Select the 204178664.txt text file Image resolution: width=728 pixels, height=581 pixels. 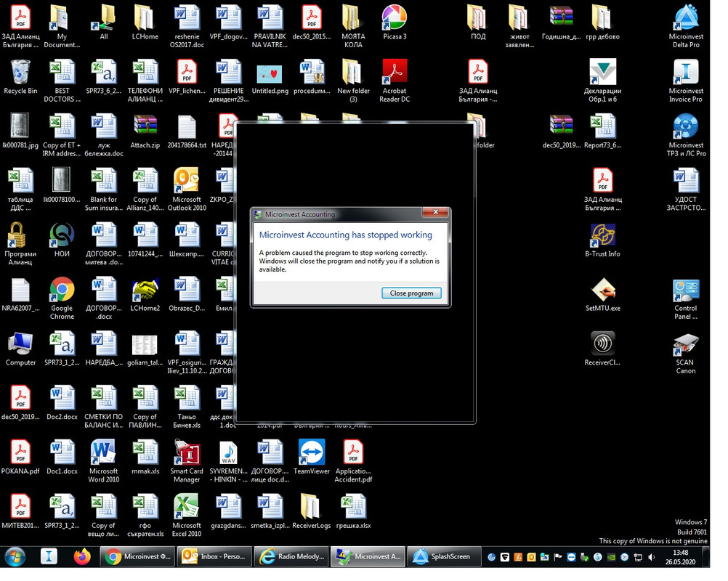pos(187,131)
